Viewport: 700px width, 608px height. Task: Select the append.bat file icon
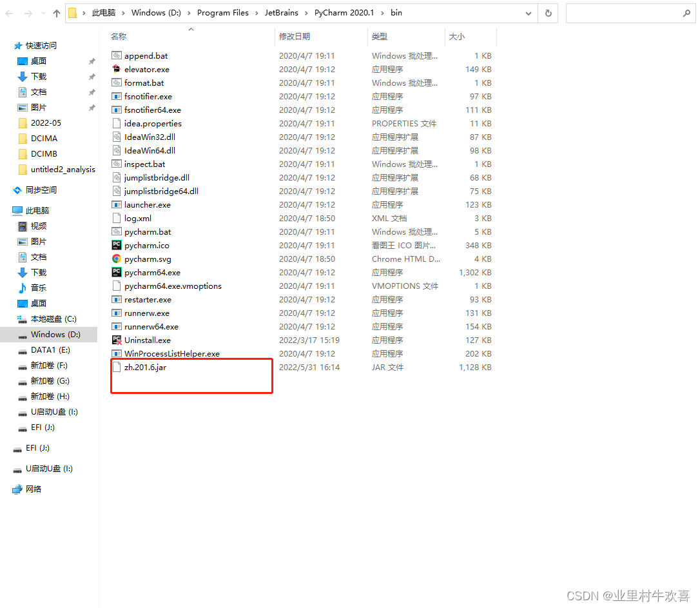click(117, 56)
